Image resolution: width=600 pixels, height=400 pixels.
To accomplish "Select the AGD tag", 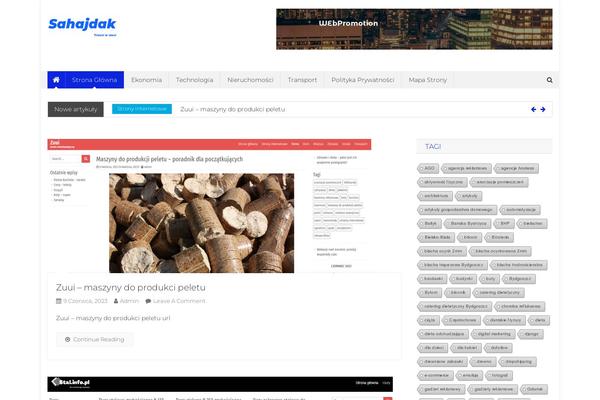I will (x=428, y=168).
